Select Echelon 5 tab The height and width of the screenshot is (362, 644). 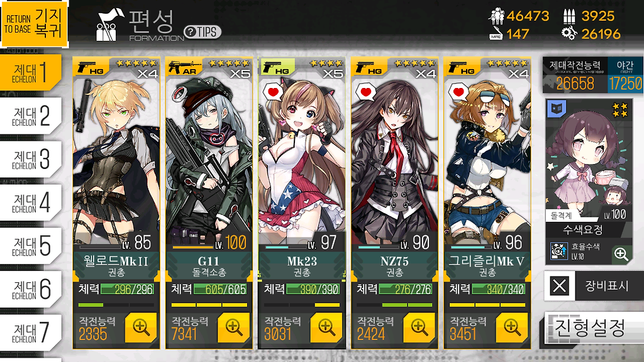31,246
